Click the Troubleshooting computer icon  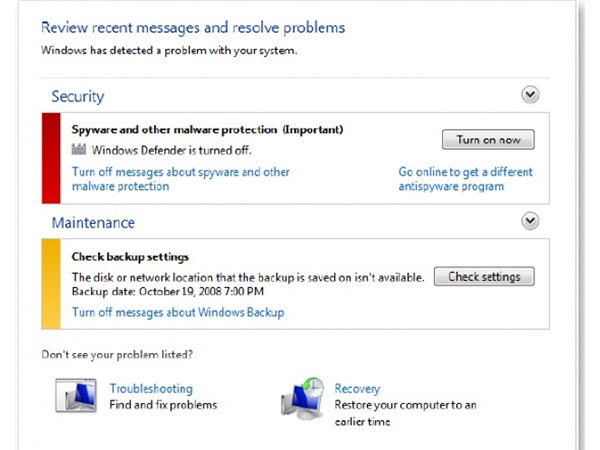76,396
